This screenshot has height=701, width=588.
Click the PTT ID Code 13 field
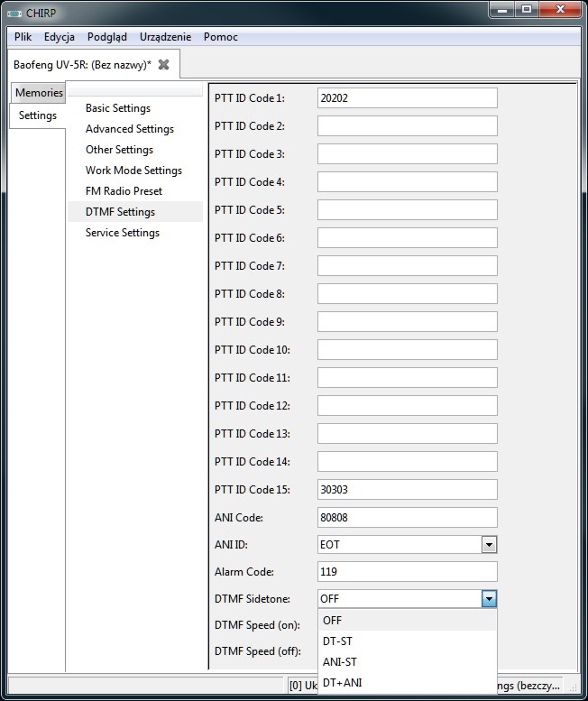point(407,433)
